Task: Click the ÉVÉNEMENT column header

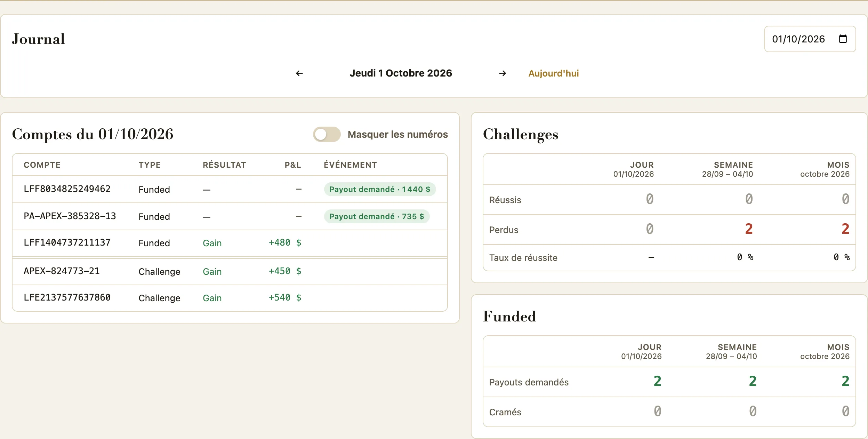Action: [350, 165]
